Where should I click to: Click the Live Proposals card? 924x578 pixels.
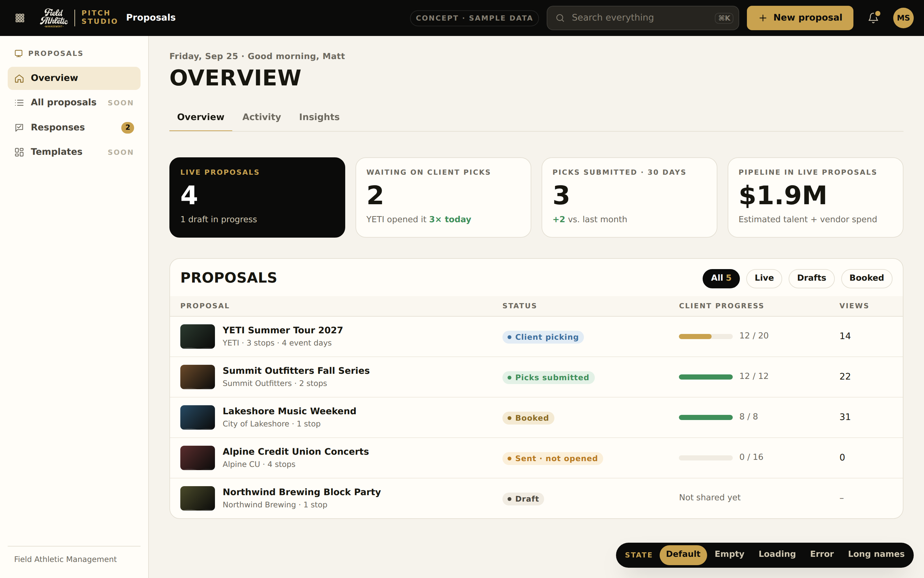(x=257, y=197)
